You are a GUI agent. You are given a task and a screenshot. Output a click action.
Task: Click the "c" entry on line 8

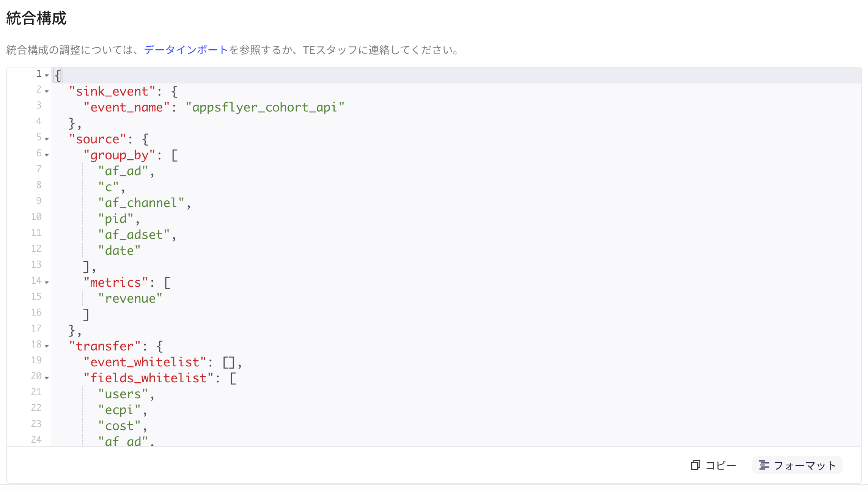(x=108, y=187)
